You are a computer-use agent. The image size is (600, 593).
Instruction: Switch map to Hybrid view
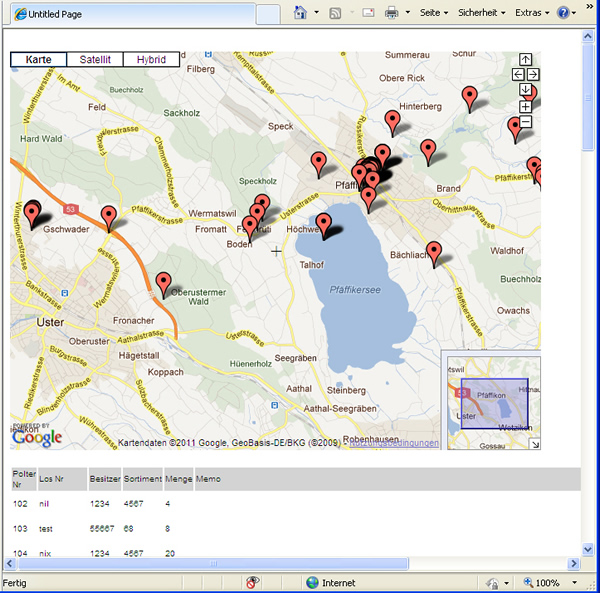tap(151, 60)
